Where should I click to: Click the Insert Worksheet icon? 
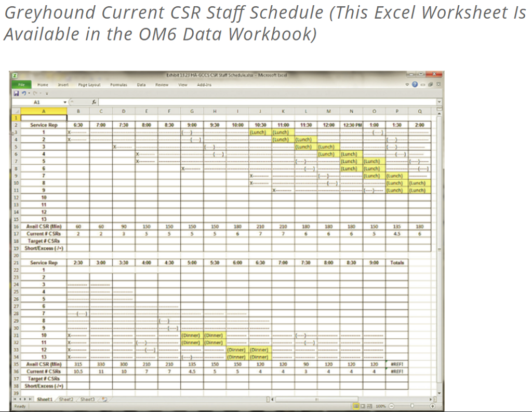click(x=104, y=400)
